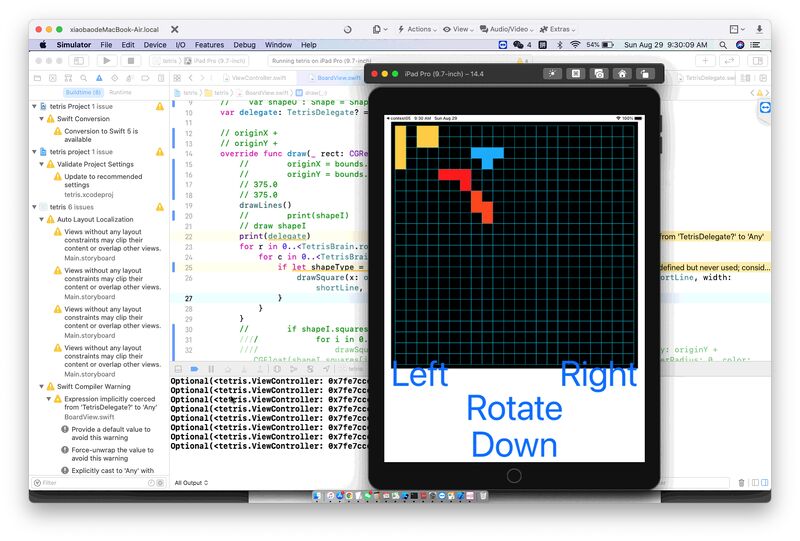Open the Device menu
800x541 pixels.
(x=155, y=45)
